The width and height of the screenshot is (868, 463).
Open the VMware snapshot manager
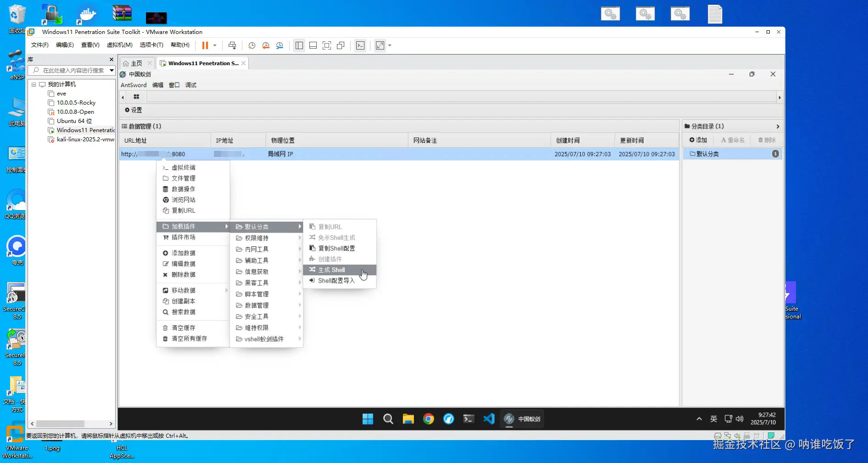280,45
